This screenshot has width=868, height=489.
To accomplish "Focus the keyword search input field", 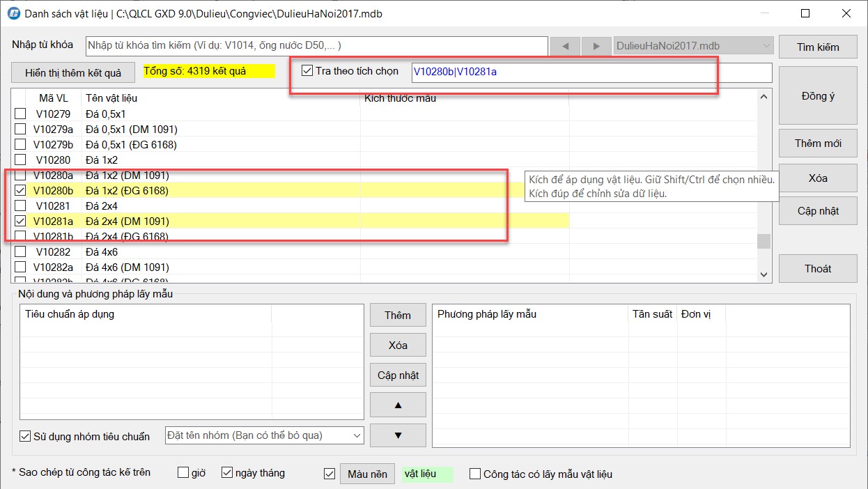I will click(x=316, y=45).
